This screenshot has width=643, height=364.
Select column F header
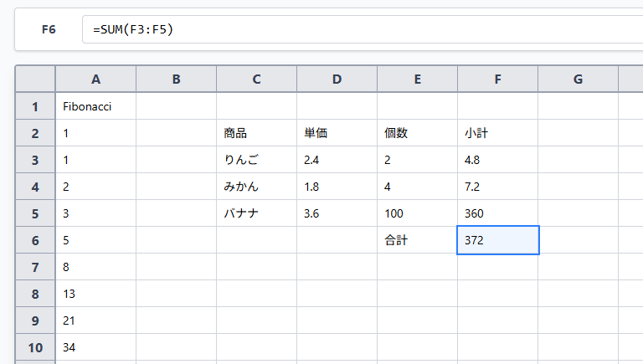click(x=497, y=79)
